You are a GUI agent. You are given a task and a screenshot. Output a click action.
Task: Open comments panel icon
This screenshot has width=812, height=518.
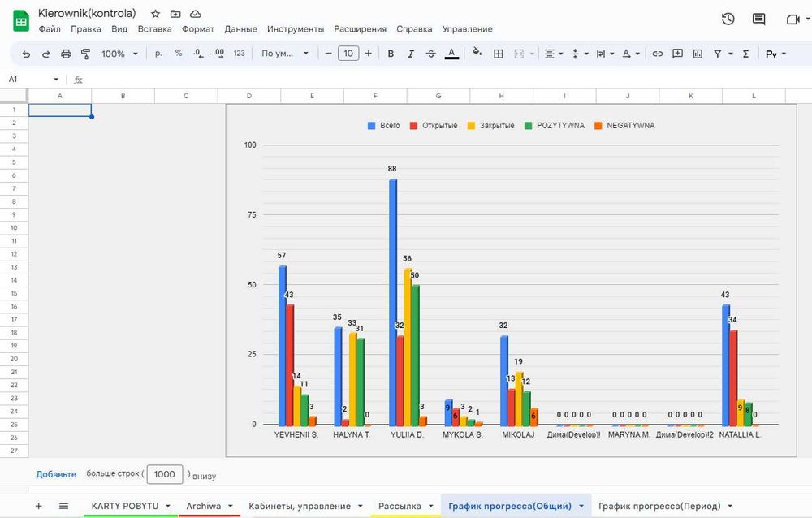(758, 19)
